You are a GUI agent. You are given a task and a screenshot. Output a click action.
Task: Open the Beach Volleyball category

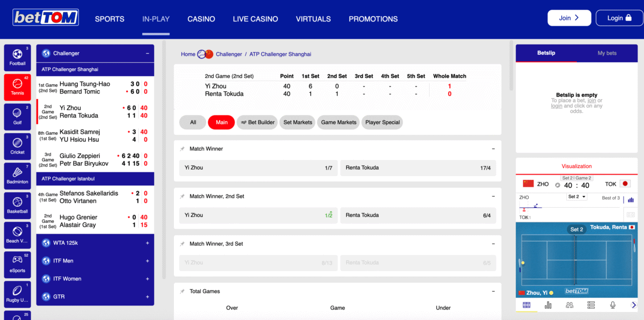pos(17,235)
